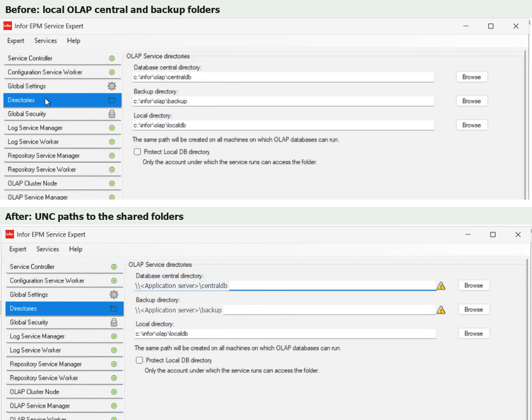Click the warning icon beside the Database central directory

point(441,286)
